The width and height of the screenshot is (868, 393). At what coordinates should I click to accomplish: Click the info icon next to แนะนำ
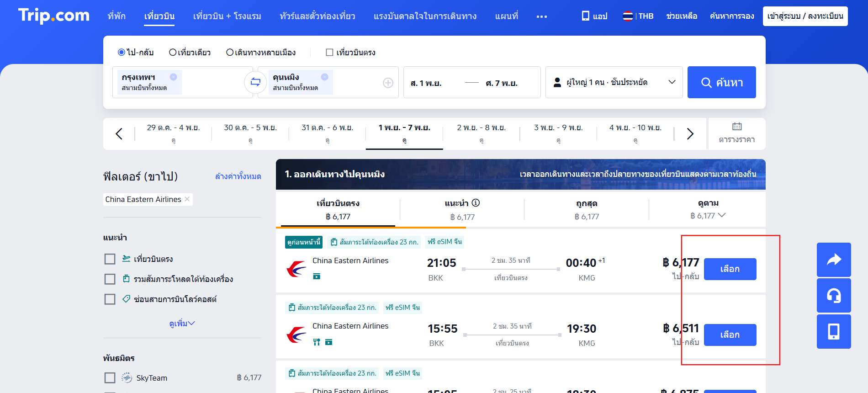coord(476,203)
